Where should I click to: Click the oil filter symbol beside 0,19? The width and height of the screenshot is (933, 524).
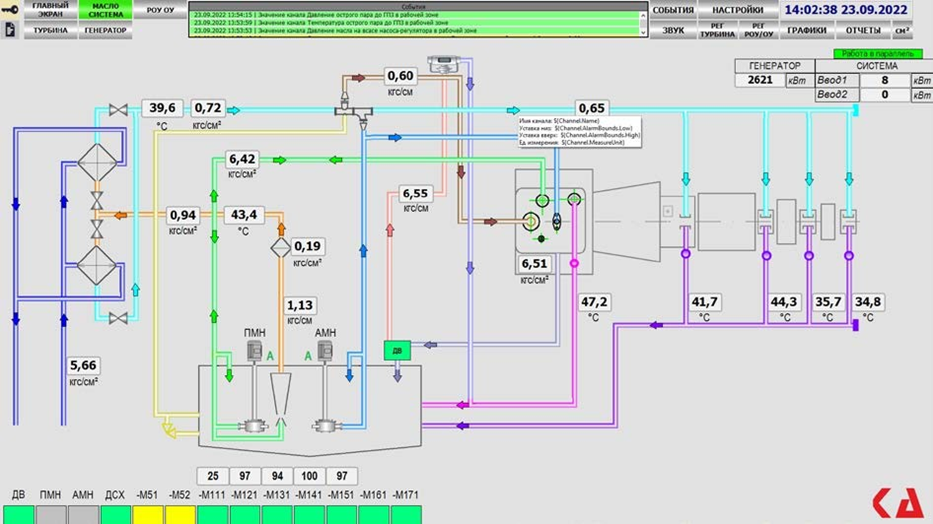coord(281,247)
